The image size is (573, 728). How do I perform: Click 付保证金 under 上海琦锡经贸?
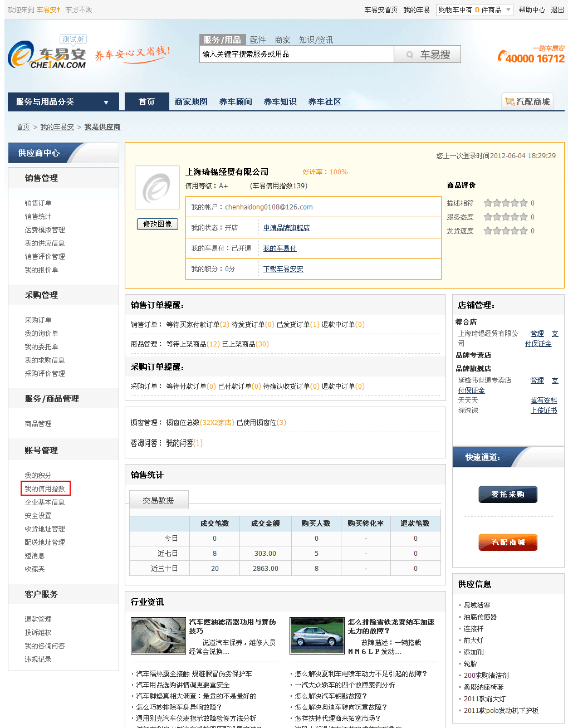click(x=538, y=344)
